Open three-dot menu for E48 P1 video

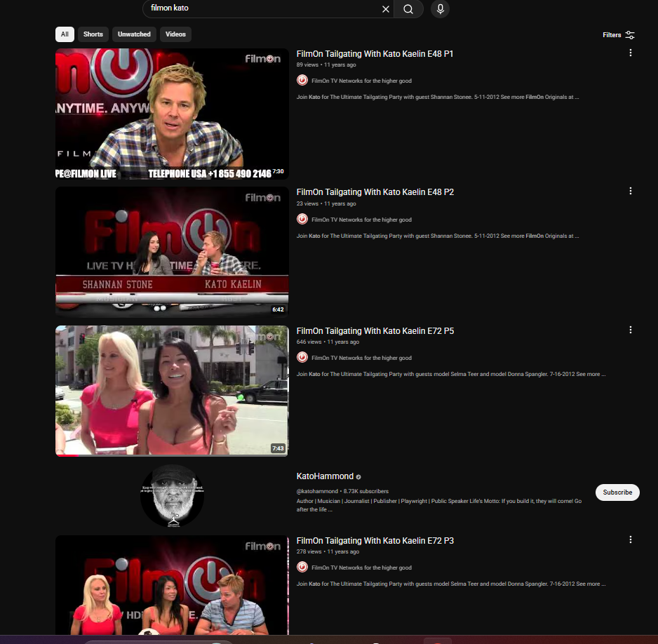pos(630,53)
